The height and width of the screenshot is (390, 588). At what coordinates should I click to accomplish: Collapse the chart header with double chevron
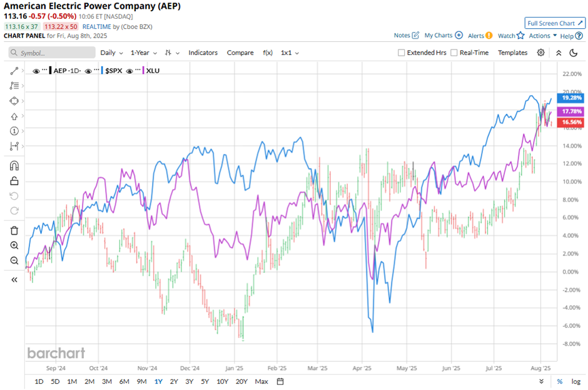[x=559, y=53]
